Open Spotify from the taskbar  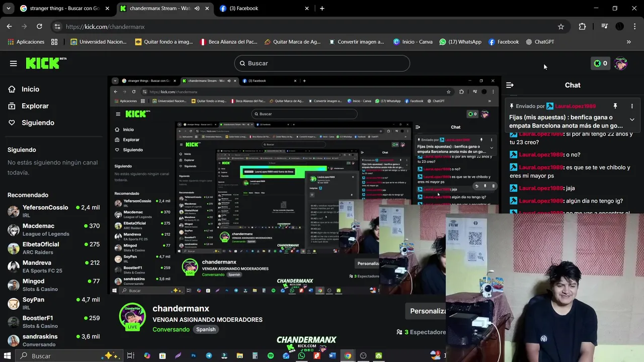click(271, 355)
